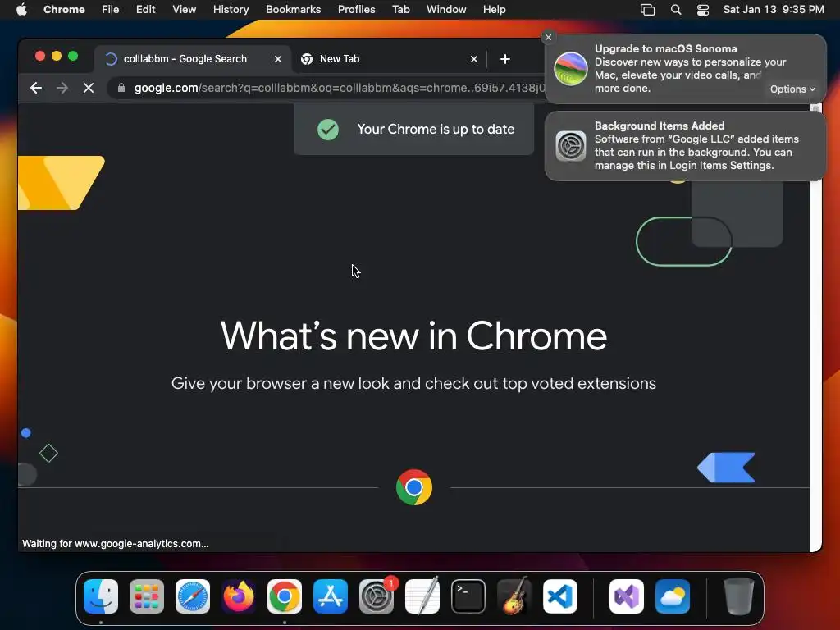Click the page subtitle about top voted extensions

point(413,384)
